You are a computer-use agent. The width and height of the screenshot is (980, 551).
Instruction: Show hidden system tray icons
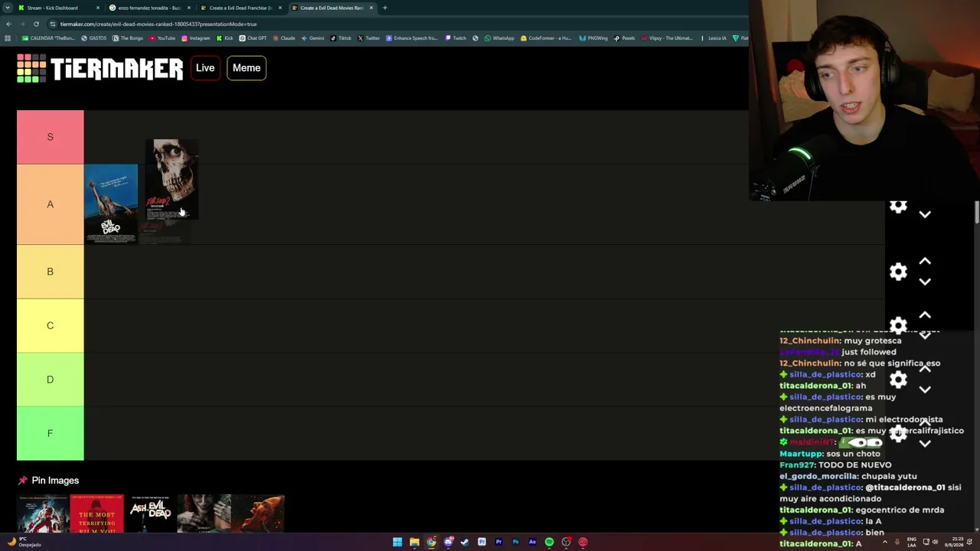(x=885, y=542)
